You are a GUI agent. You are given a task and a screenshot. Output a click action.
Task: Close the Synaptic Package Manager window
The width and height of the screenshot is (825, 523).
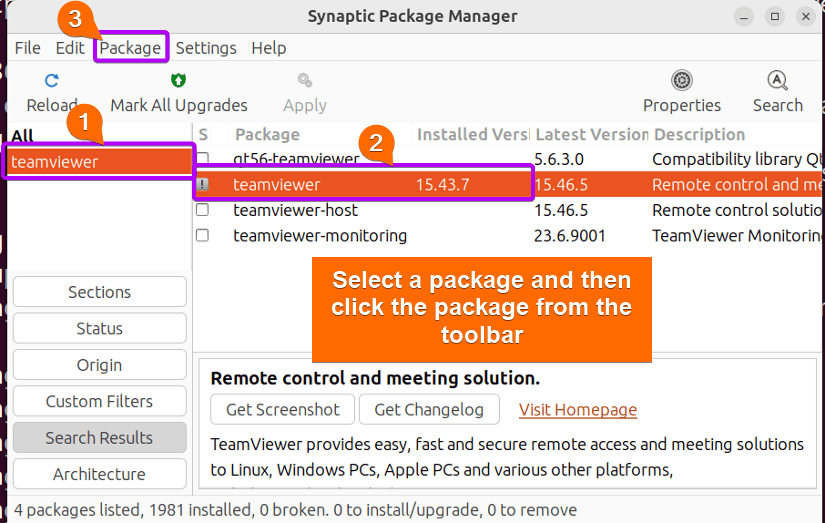click(x=806, y=17)
